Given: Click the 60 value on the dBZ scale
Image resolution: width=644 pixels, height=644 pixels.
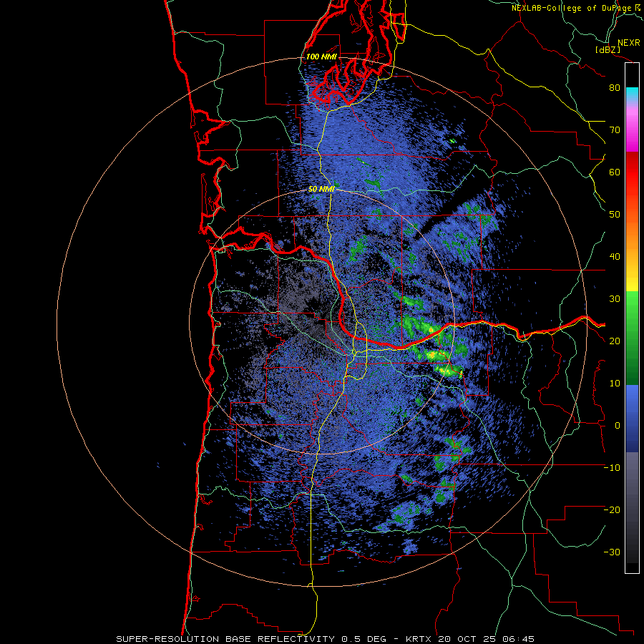Looking at the screenshot, I should coord(615,172).
